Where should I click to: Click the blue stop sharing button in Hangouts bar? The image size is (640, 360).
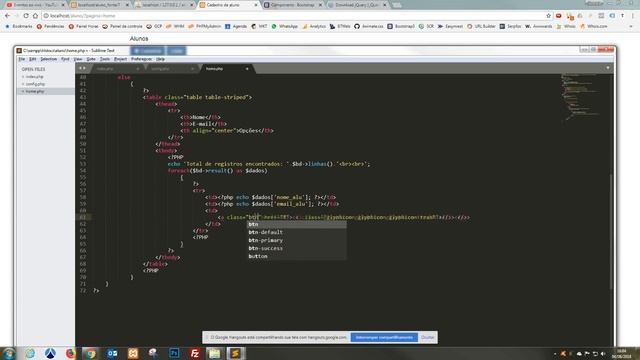[384, 338]
